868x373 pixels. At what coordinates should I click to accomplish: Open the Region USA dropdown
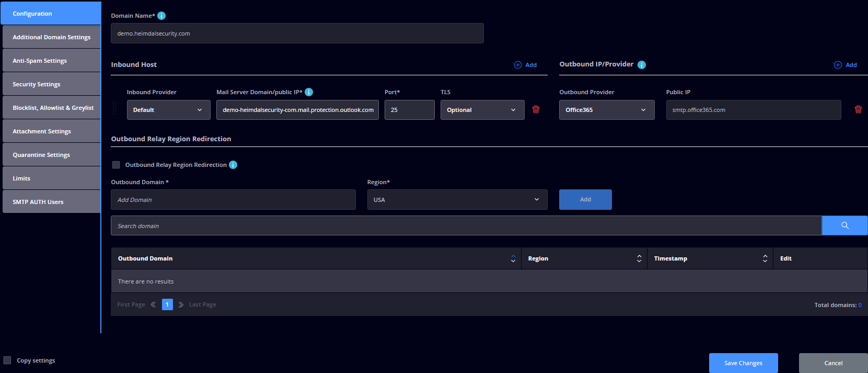[x=457, y=200]
